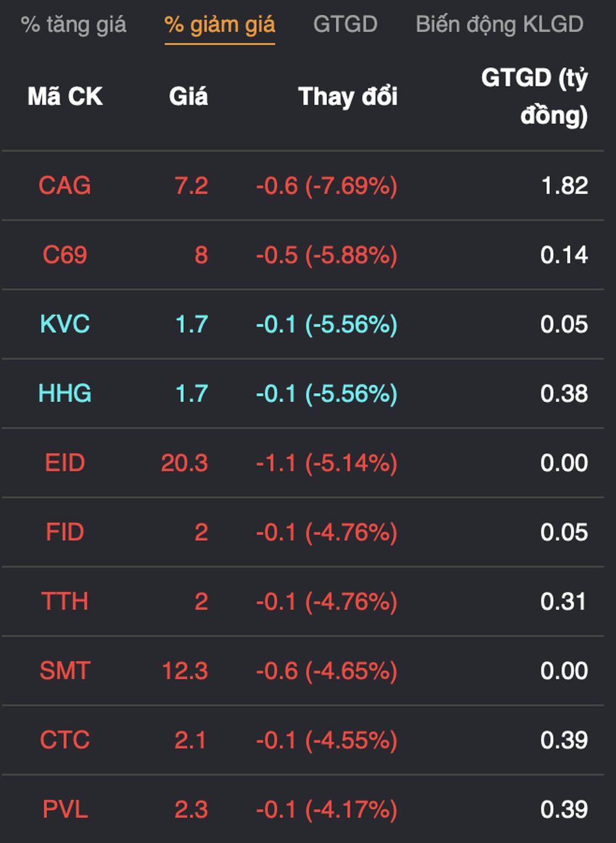Image resolution: width=616 pixels, height=843 pixels.
Task: Open the SMT stock ticker
Action: (65, 671)
